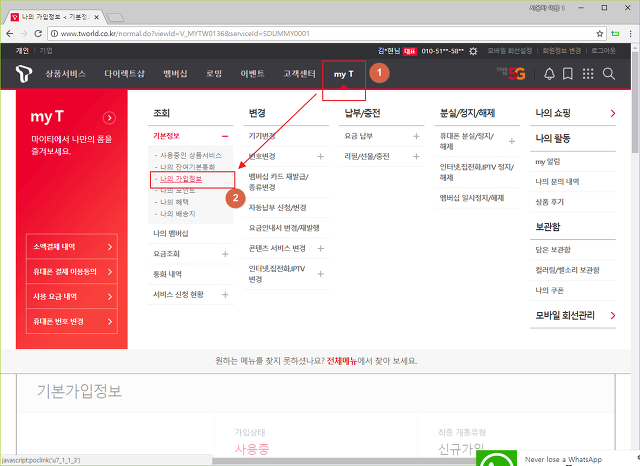Open the 이벤트 menu
640x466 pixels.
tap(253, 74)
